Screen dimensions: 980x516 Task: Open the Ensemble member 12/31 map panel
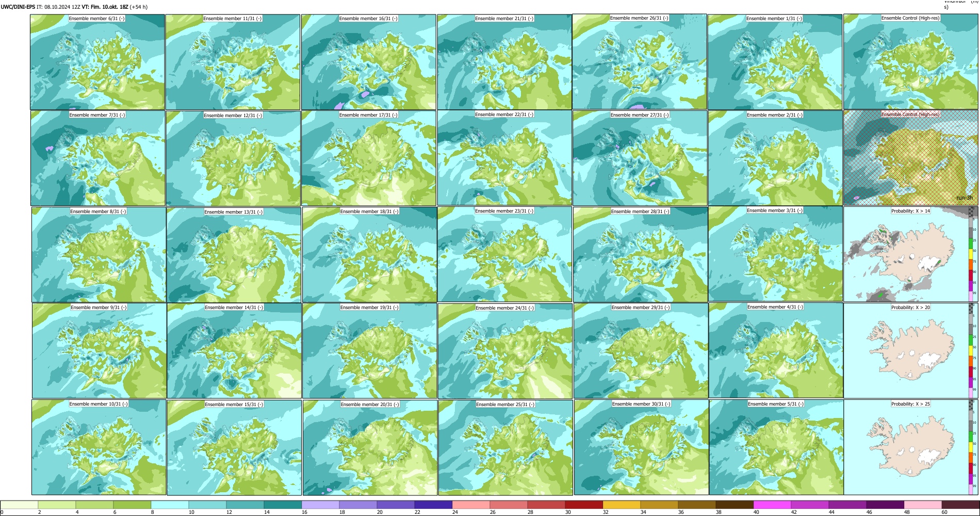point(233,158)
